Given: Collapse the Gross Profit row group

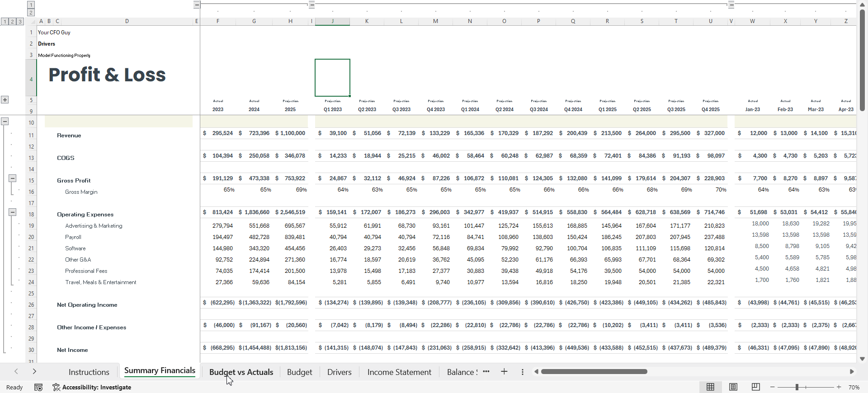Looking at the screenshot, I should click(12, 178).
